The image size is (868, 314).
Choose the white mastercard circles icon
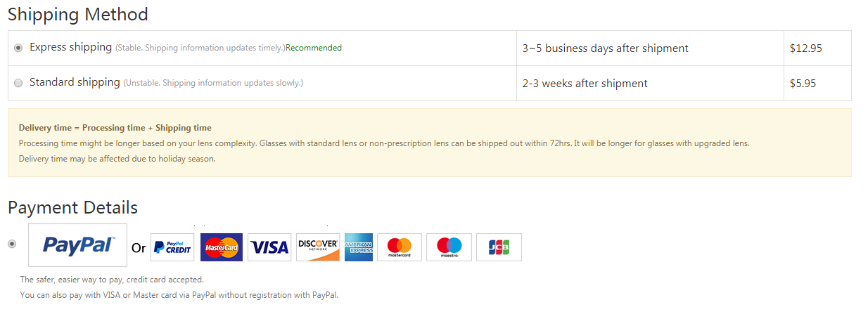400,247
